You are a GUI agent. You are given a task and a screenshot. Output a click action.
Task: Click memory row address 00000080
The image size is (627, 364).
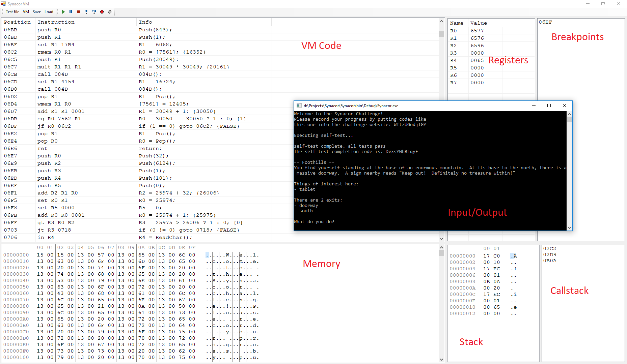pyautogui.click(x=16, y=306)
